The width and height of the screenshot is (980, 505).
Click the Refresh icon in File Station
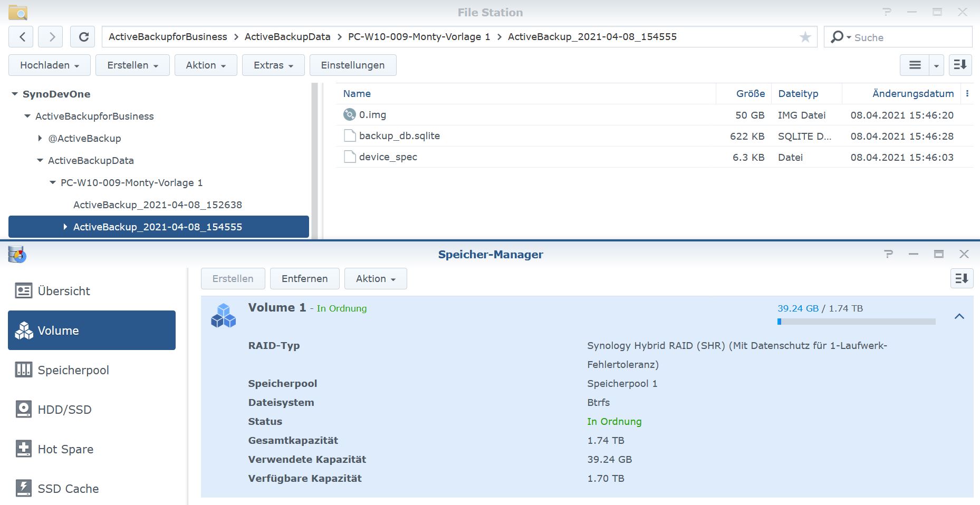83,37
